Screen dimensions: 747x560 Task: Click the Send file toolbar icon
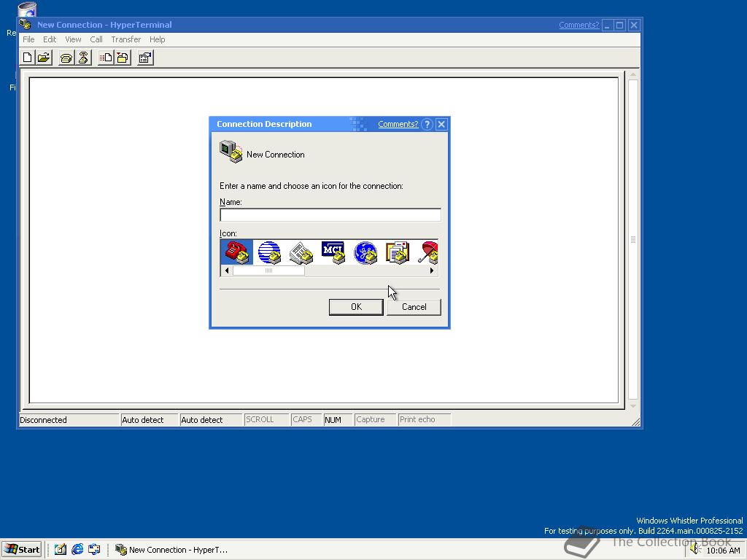(x=105, y=58)
